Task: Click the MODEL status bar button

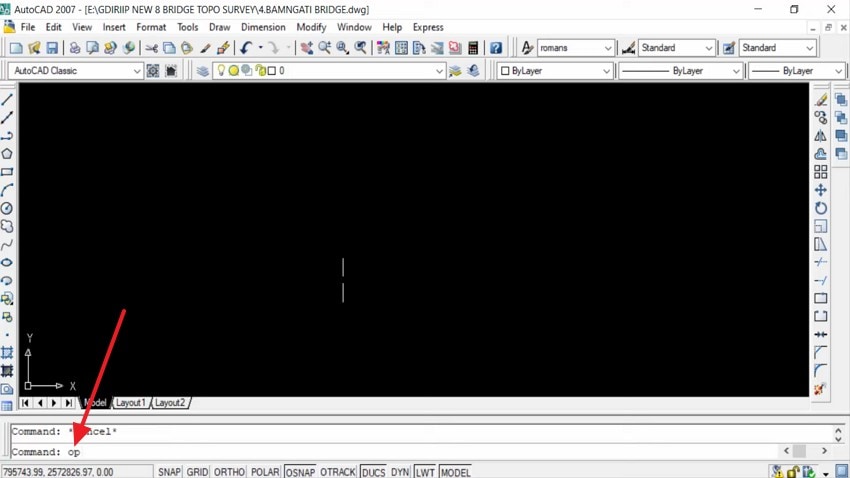Action: tap(455, 472)
